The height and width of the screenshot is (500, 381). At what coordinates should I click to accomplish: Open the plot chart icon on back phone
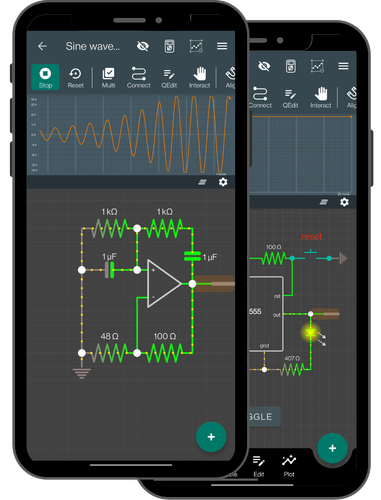[317, 66]
